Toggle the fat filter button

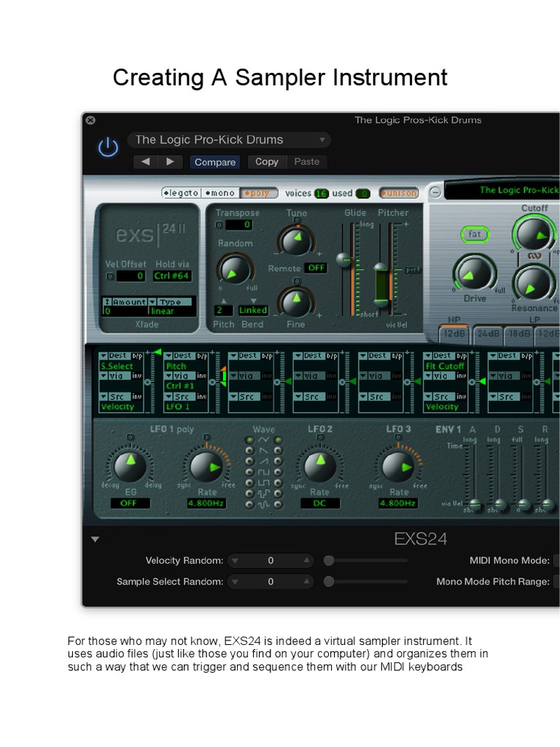(x=474, y=234)
